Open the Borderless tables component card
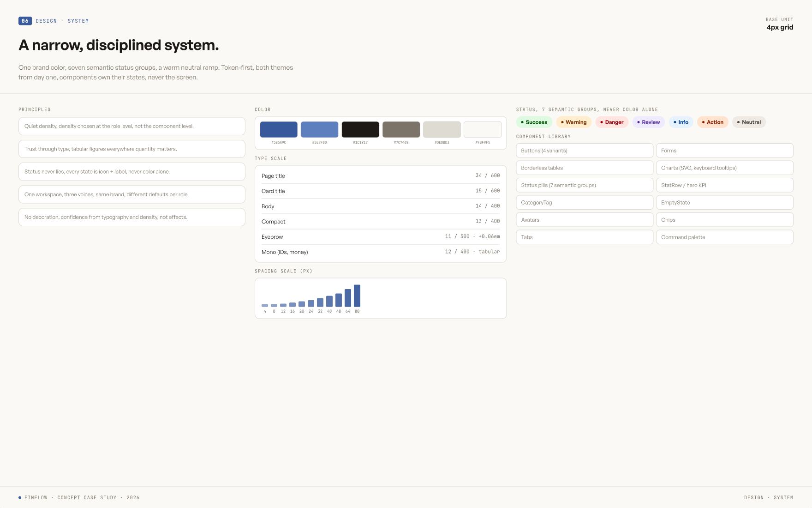 click(x=585, y=168)
